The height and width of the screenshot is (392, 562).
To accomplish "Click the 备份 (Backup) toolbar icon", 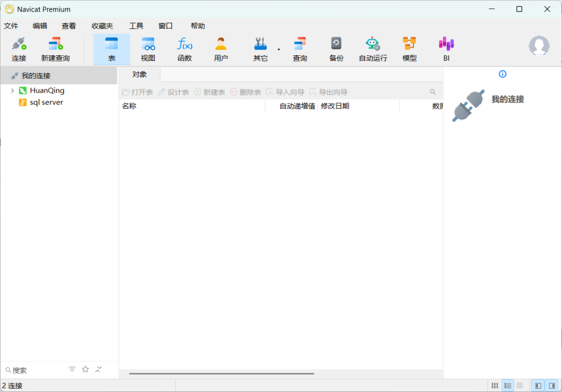I will tap(335, 49).
